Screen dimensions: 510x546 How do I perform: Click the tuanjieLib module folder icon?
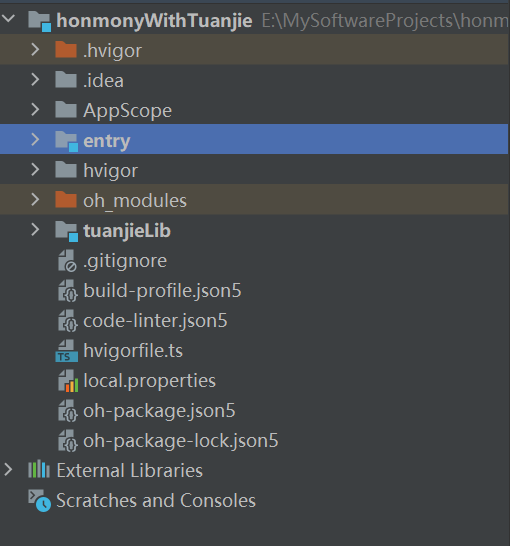click(x=66, y=231)
